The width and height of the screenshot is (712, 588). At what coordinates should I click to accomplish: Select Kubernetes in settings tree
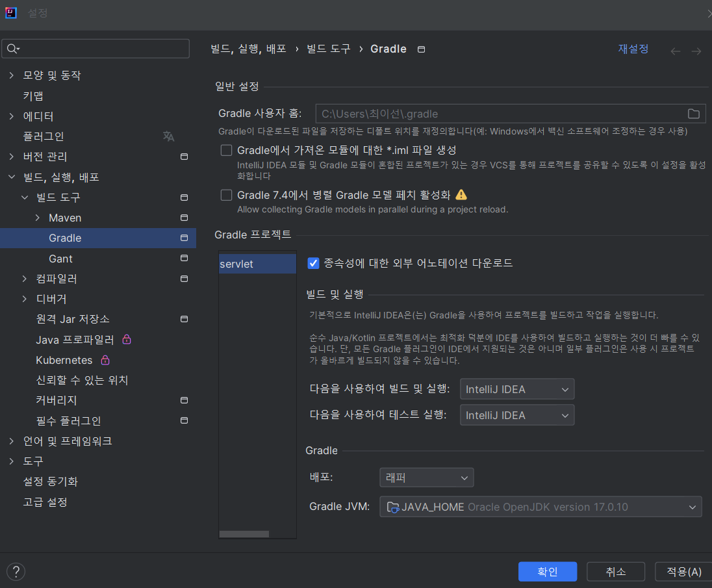[64, 360]
